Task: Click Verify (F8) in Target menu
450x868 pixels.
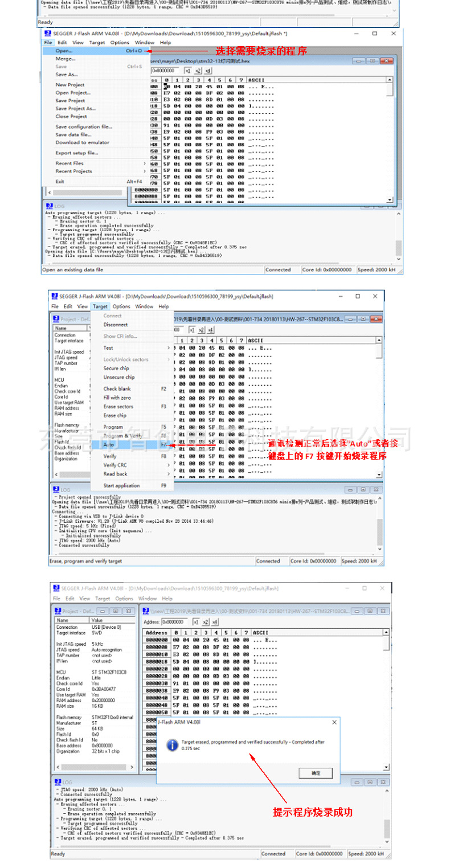Action: pyautogui.click(x=131, y=456)
